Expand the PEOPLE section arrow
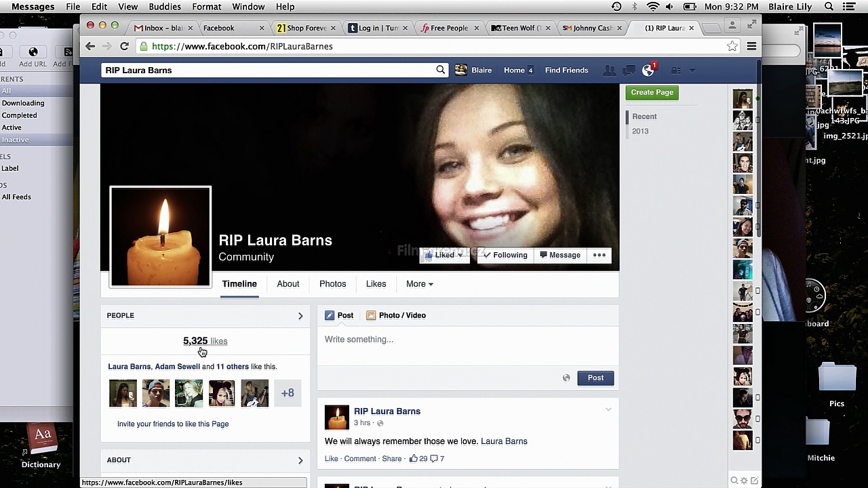Viewport: 868px width, 488px height. click(300, 316)
